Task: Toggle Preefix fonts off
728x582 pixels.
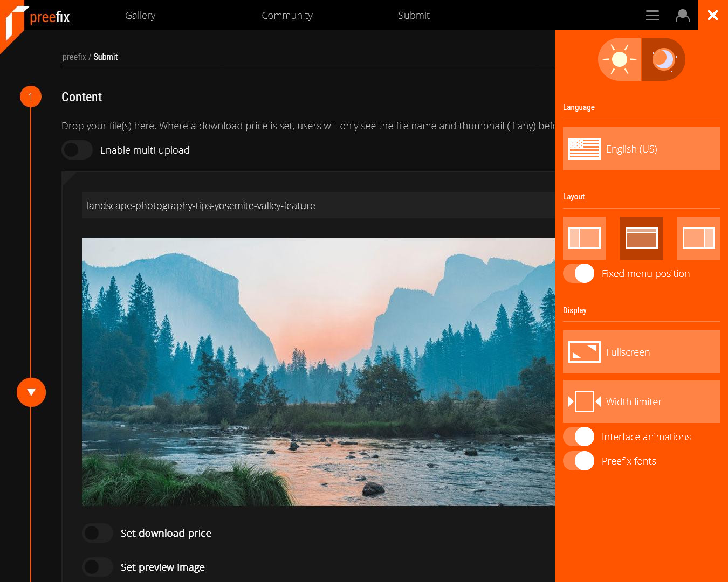Action: [x=579, y=461]
